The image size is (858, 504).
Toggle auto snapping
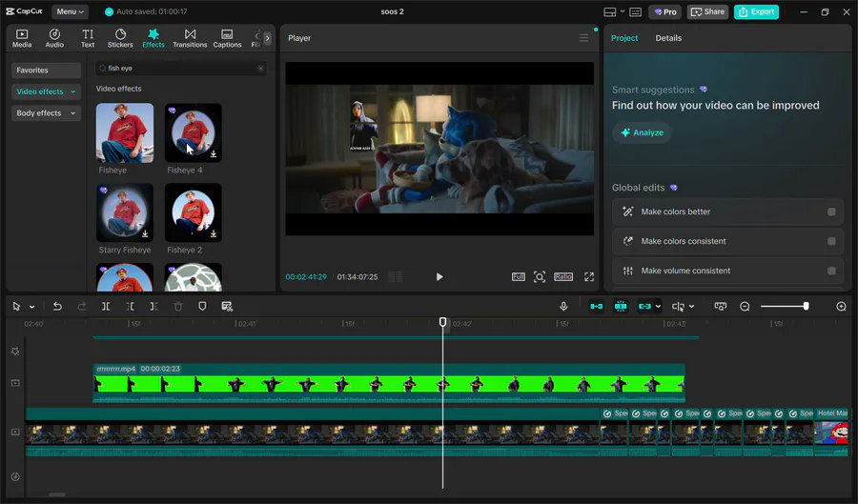point(621,306)
